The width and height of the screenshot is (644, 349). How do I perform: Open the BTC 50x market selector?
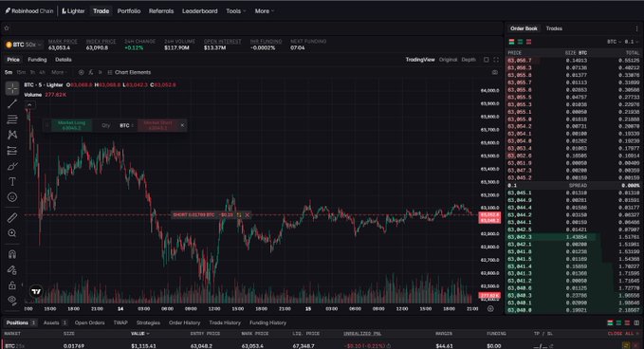coord(24,45)
